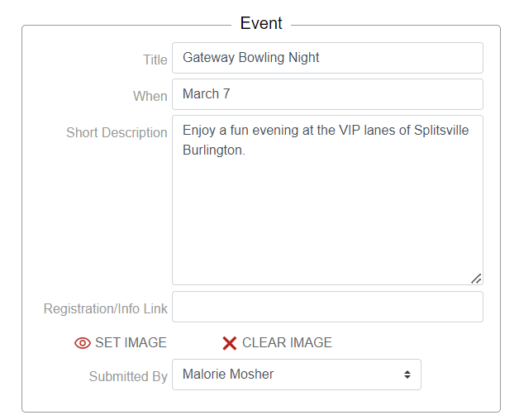Click the up-down arrow on the Submitted By select
Screen dimensions: 519x420
point(407,375)
